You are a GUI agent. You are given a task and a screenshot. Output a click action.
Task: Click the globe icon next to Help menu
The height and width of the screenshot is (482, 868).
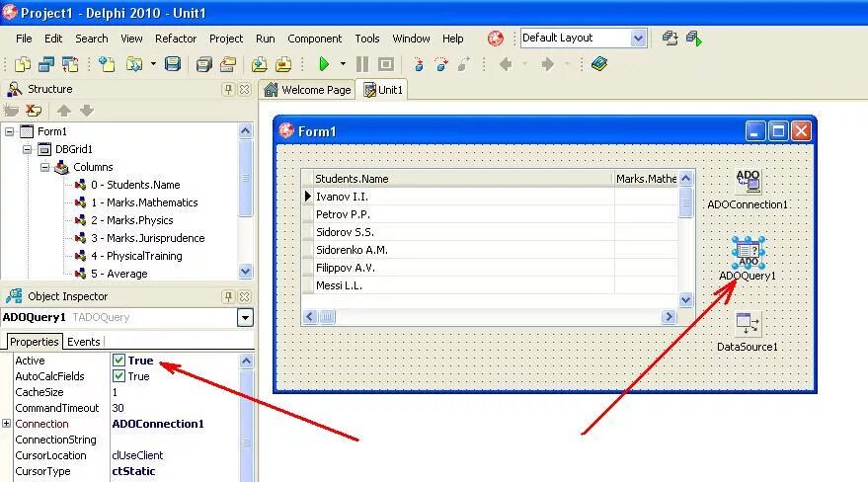tap(495, 39)
